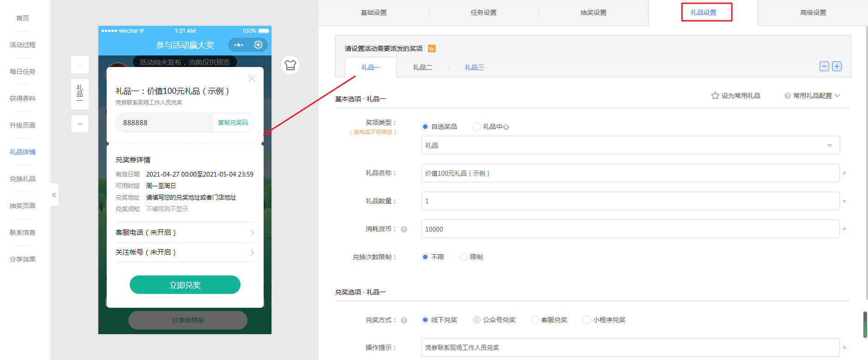The image size is (868, 360).
Task: Click the 礼品数量 input field
Action: 630,201
